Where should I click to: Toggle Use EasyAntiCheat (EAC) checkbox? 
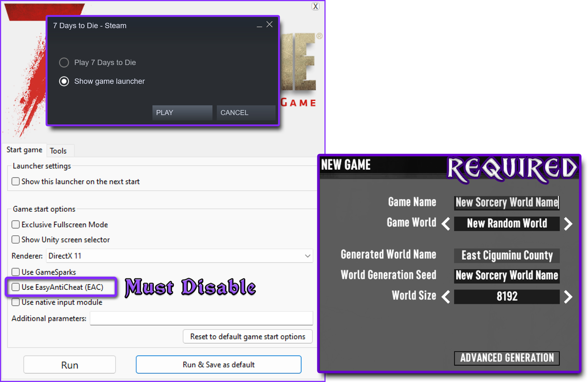pyautogui.click(x=16, y=287)
